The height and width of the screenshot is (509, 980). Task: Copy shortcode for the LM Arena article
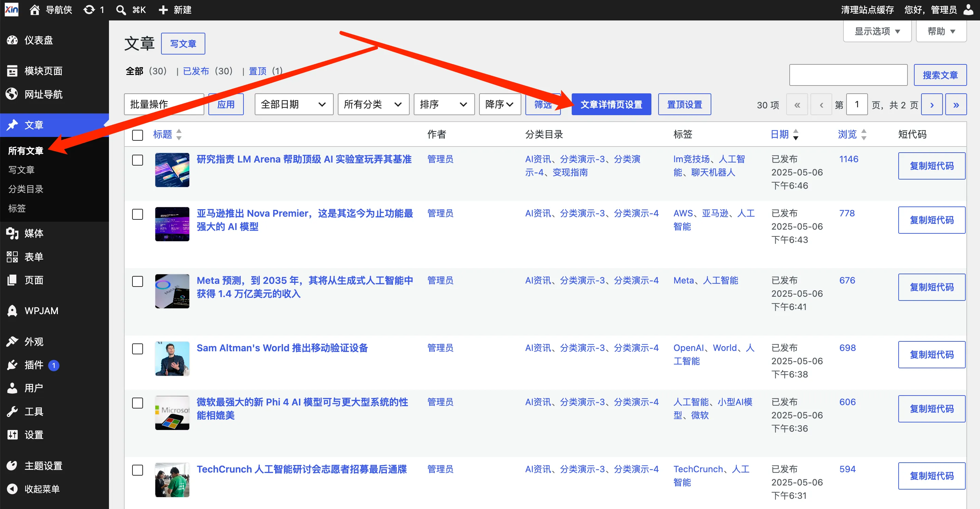(x=932, y=166)
